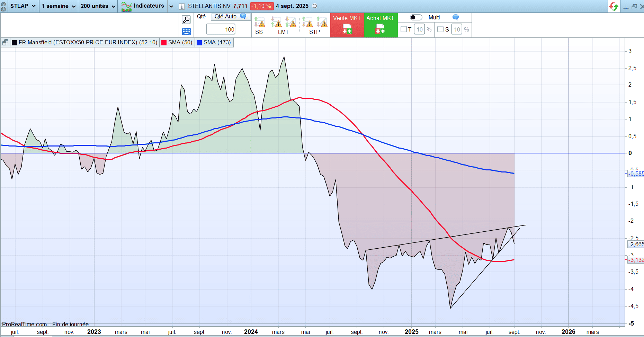The height and width of the screenshot is (337, 644).
Task: Click the Achat MKT buy button
Action: 380,25
